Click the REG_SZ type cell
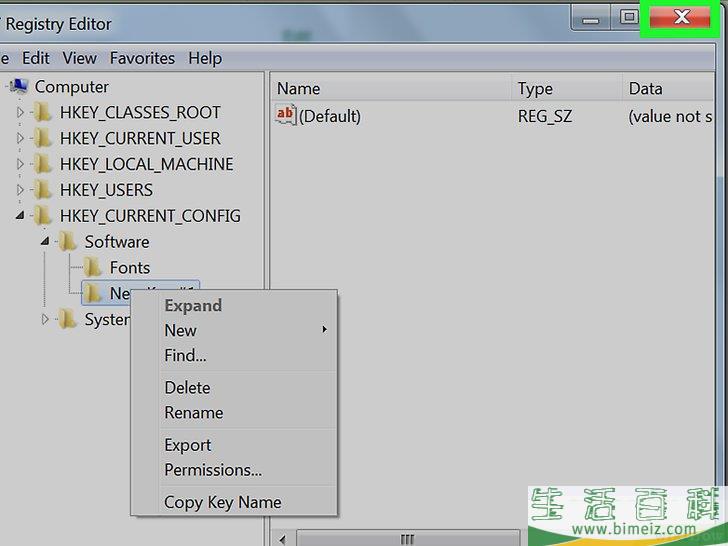Screen dimensions: 728x546 (545, 116)
